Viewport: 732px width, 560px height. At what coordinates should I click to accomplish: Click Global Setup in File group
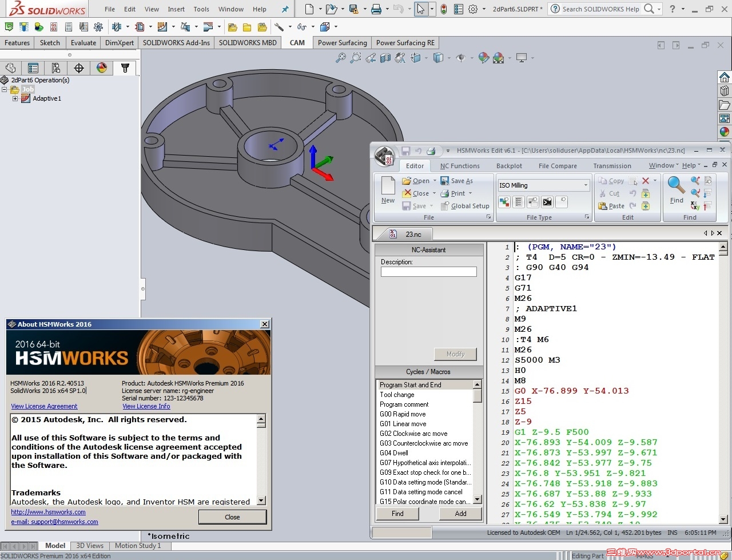(x=465, y=206)
